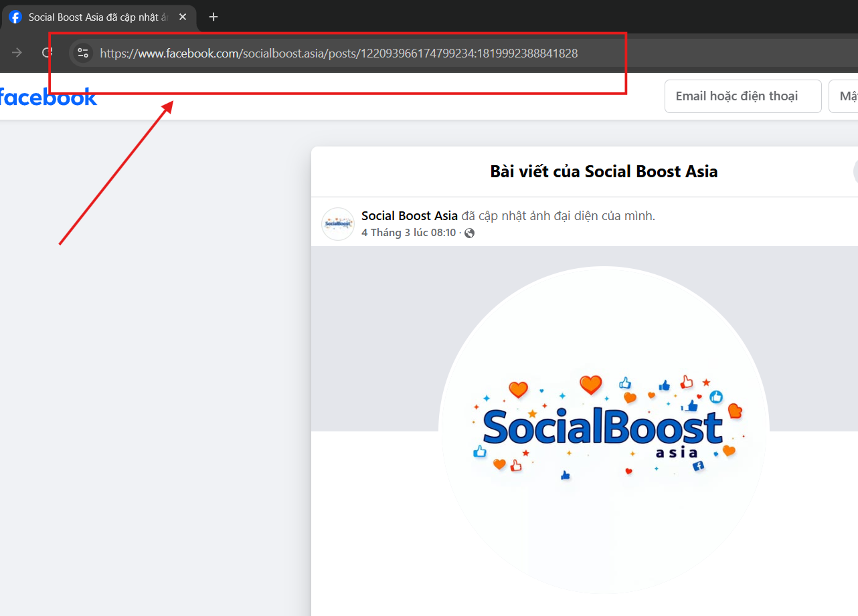
Task: Select the Social Boost Asia tab
Action: [98, 17]
